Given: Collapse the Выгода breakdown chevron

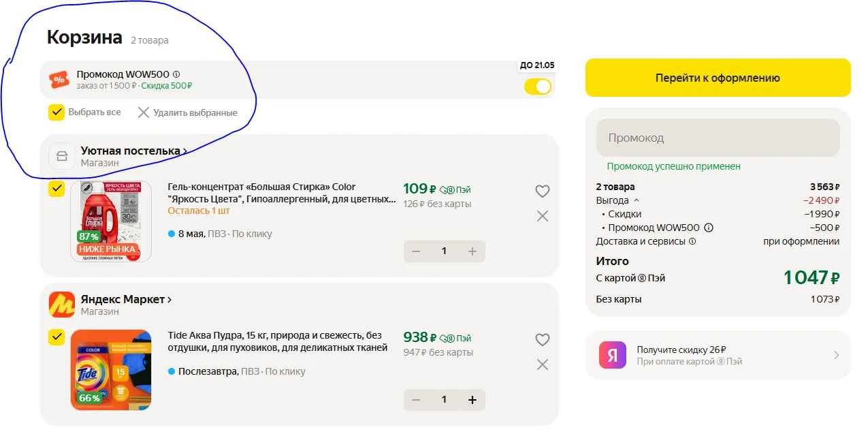Looking at the screenshot, I should coord(637,200).
